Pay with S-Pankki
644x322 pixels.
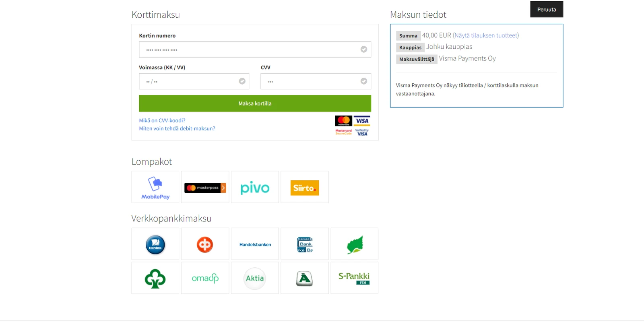[x=355, y=278]
